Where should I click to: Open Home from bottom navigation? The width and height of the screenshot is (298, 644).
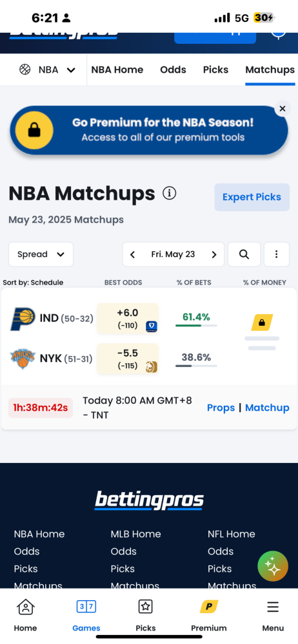(x=26, y=615)
